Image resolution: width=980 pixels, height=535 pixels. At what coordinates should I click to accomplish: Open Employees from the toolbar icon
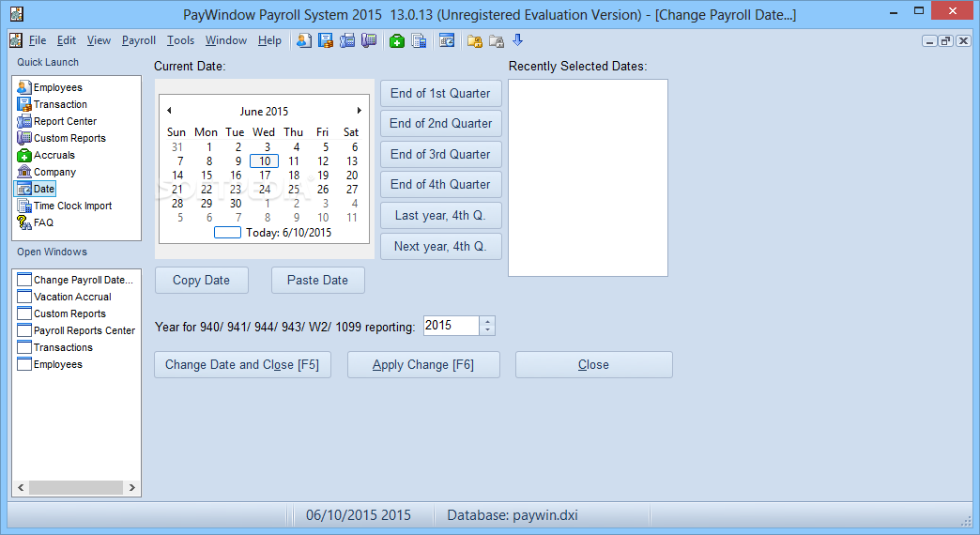point(304,41)
